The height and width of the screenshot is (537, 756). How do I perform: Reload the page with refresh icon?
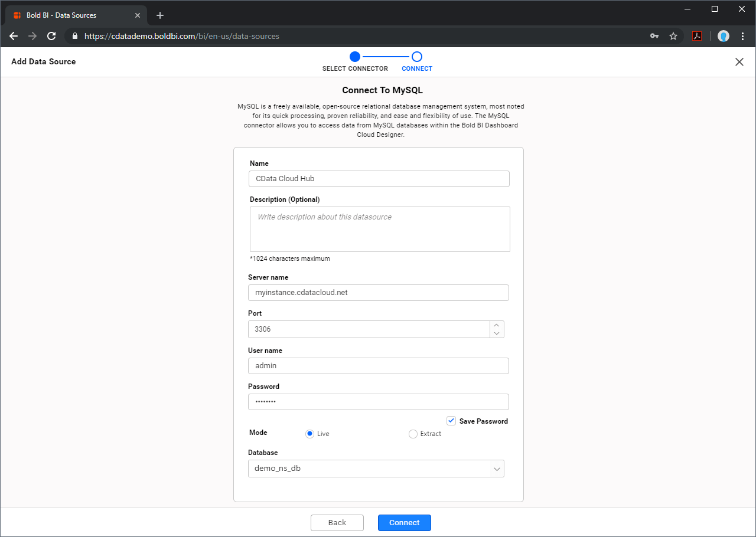click(51, 36)
